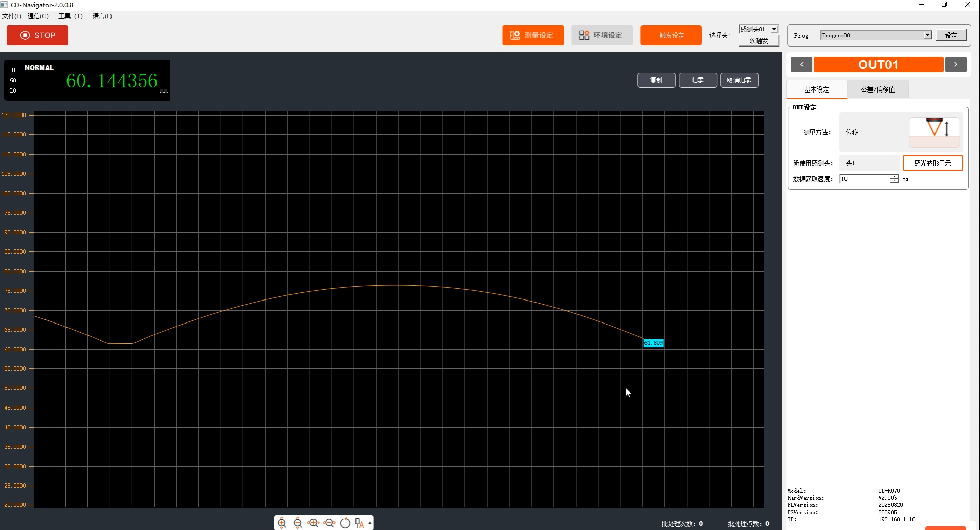The height and width of the screenshot is (530, 980).
Task: Click the 感光波形显示 button
Action: tap(932, 163)
